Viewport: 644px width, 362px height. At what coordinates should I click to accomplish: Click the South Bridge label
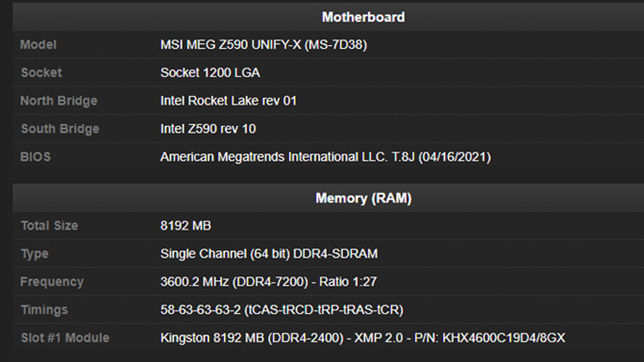(x=60, y=129)
